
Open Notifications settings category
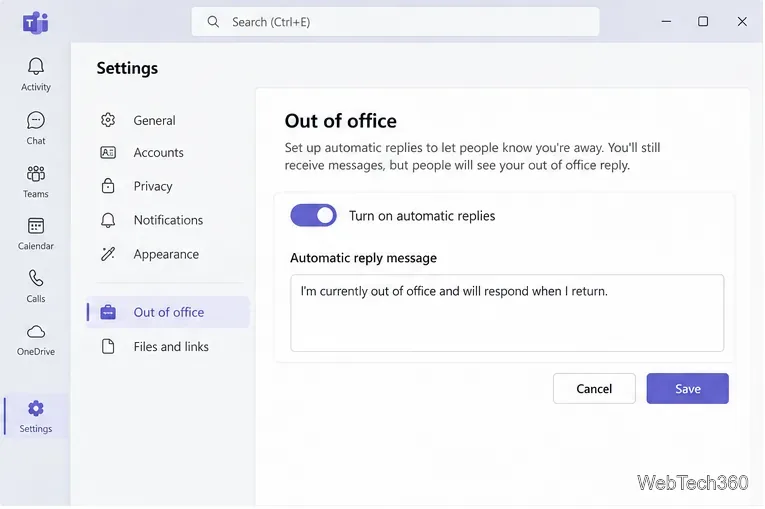(168, 220)
